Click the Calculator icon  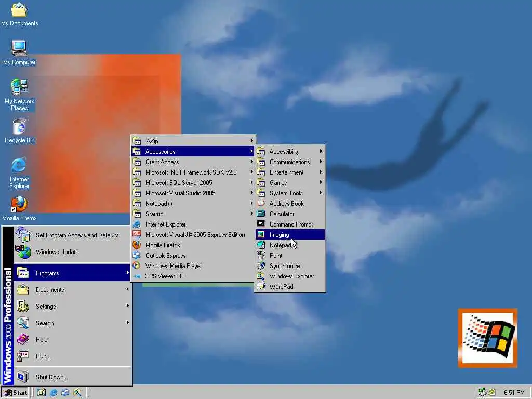[261, 214]
